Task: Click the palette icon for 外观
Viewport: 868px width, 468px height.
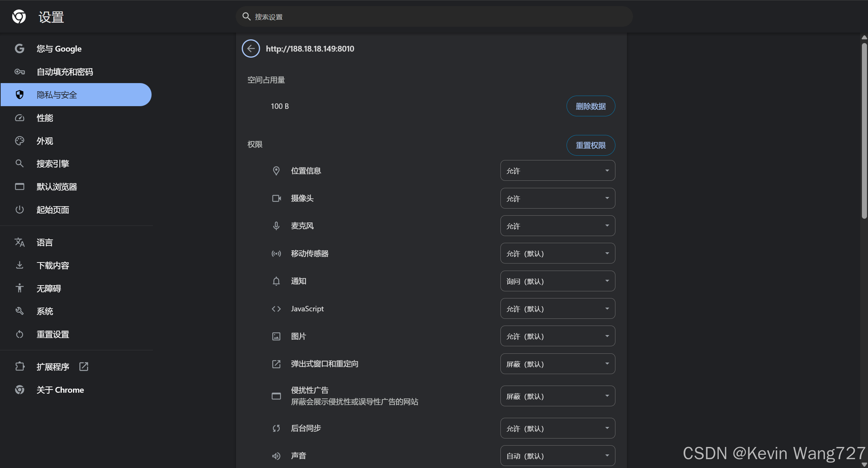Action: (x=20, y=141)
